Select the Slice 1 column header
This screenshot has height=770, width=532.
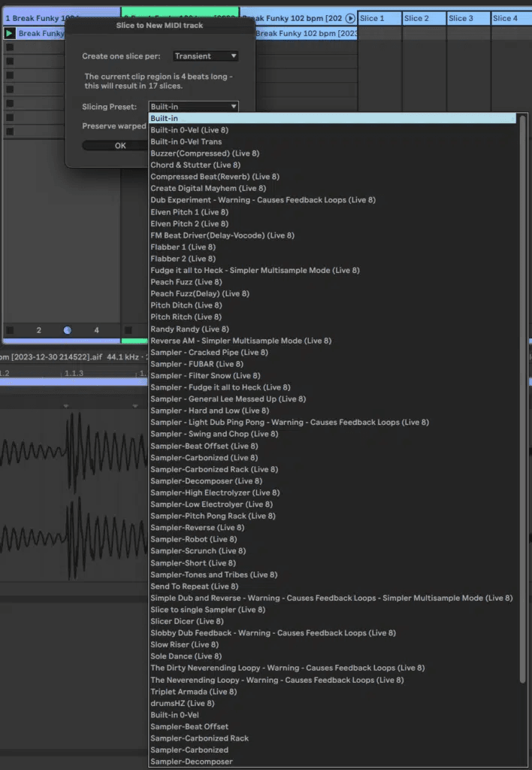(x=380, y=19)
